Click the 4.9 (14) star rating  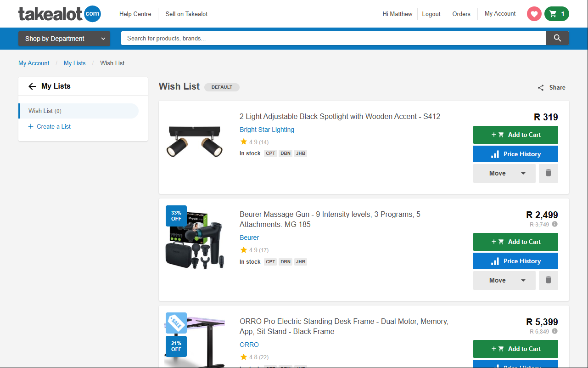click(254, 142)
